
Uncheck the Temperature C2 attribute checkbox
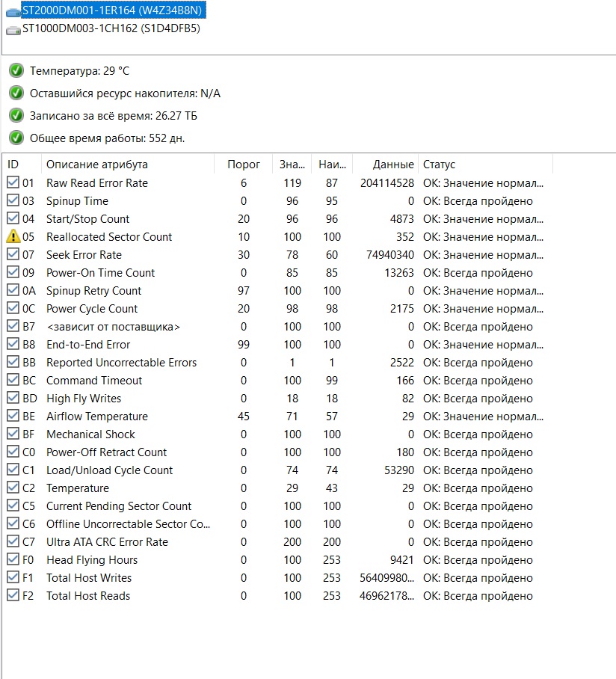click(x=13, y=488)
